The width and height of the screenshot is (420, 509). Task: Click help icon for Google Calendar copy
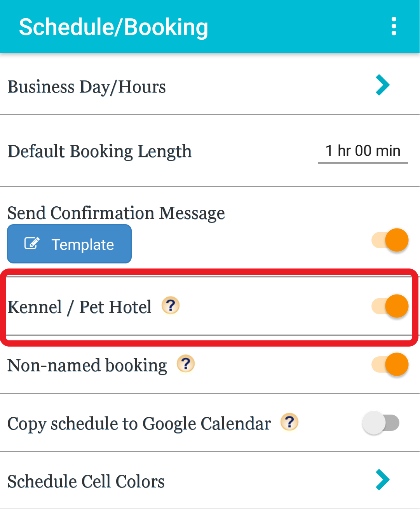[289, 422]
